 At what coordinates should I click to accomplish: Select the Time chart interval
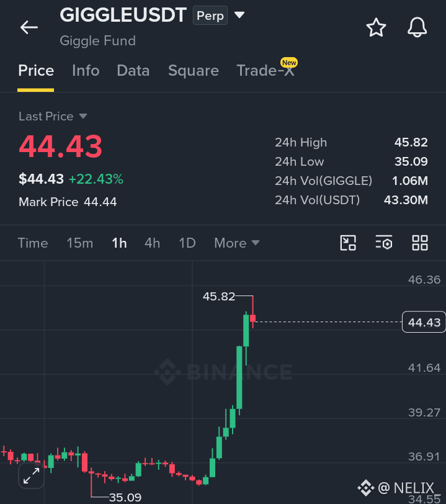coord(33,243)
